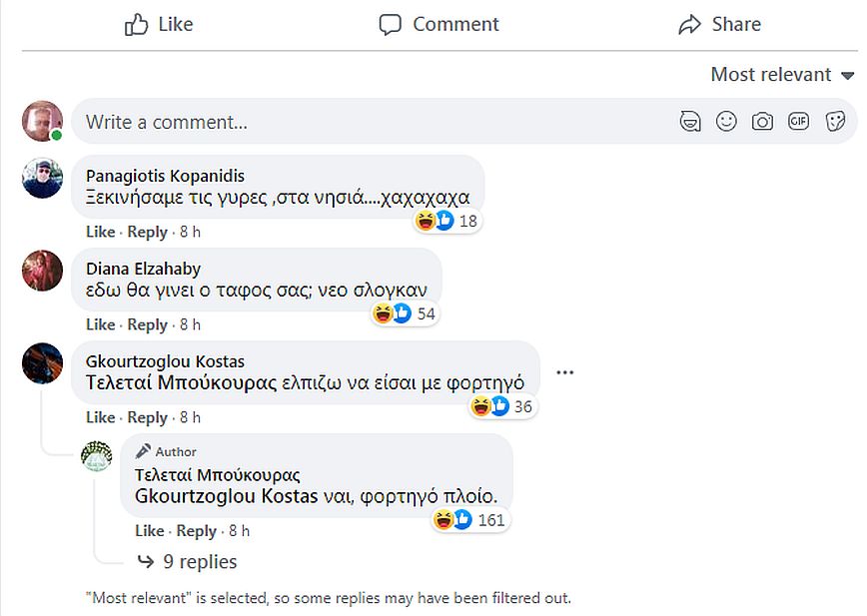Click the Comment button on the post

[x=439, y=24]
